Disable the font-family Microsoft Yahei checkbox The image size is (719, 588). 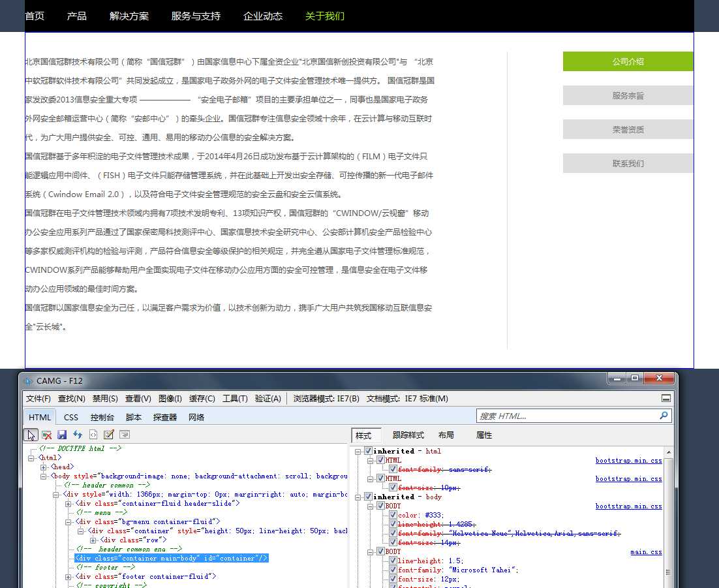[x=393, y=570]
